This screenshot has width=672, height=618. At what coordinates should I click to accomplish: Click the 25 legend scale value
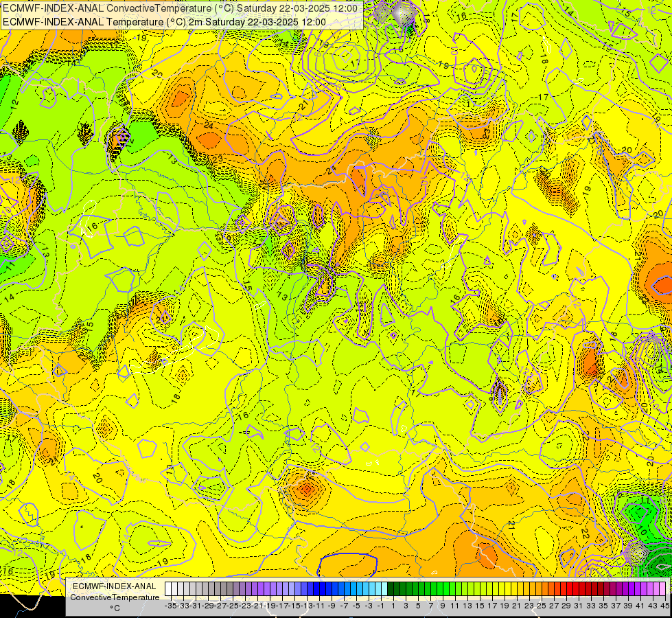pyautogui.click(x=542, y=606)
